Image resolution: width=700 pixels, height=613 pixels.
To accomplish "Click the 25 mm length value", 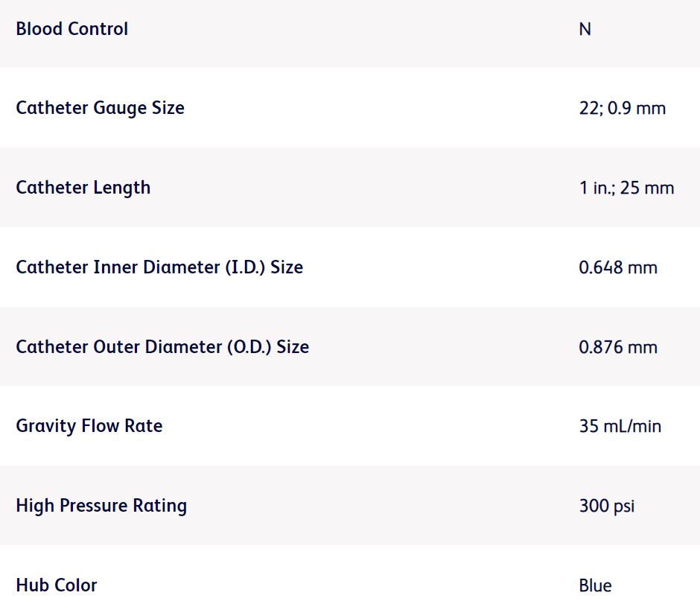I will pos(647,188).
